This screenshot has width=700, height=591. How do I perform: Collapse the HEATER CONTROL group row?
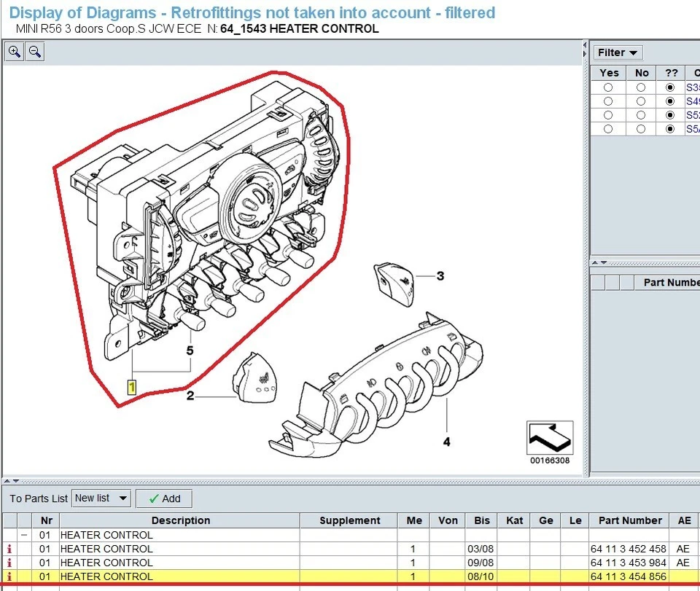(x=24, y=535)
